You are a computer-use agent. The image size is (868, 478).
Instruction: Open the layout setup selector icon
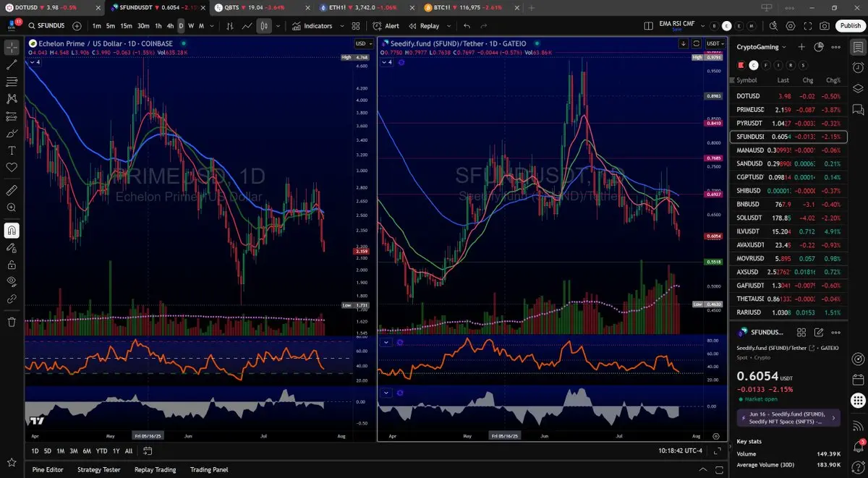[650, 26]
